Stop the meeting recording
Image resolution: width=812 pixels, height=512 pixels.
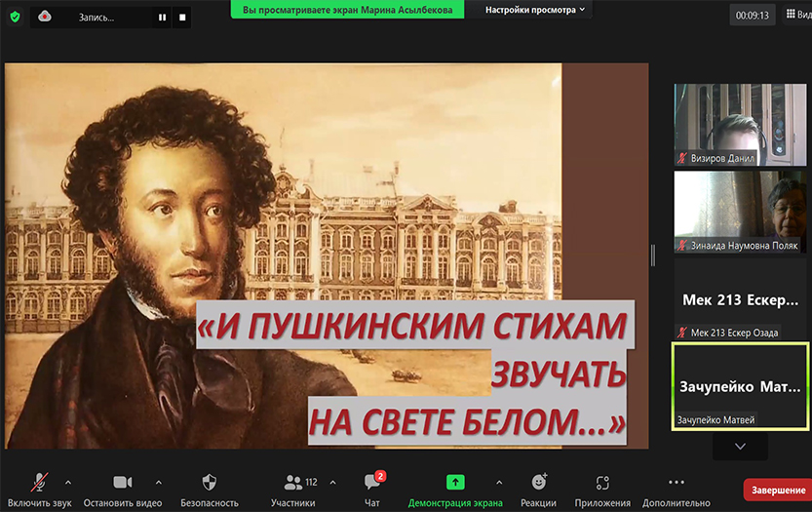[x=181, y=17]
